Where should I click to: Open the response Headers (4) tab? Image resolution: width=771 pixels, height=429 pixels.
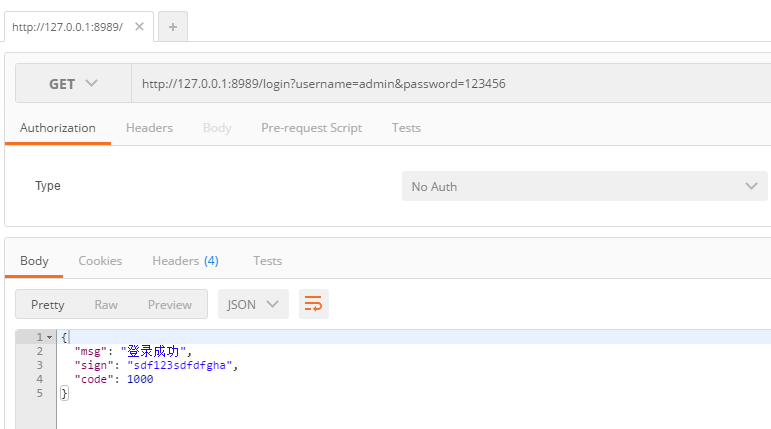pyautogui.click(x=185, y=261)
